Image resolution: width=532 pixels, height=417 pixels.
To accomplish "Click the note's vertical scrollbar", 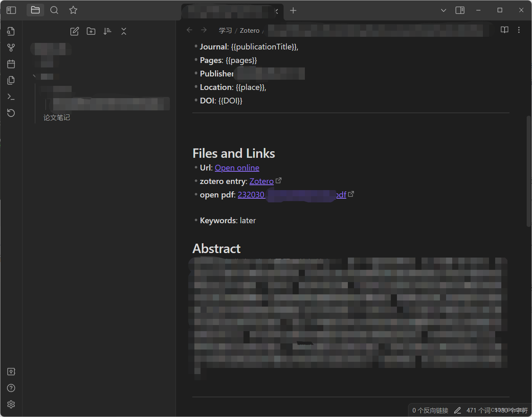I will point(529,171).
